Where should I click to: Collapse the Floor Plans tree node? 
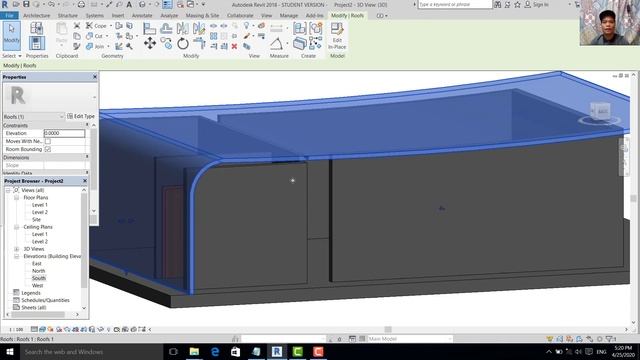click(x=16, y=198)
